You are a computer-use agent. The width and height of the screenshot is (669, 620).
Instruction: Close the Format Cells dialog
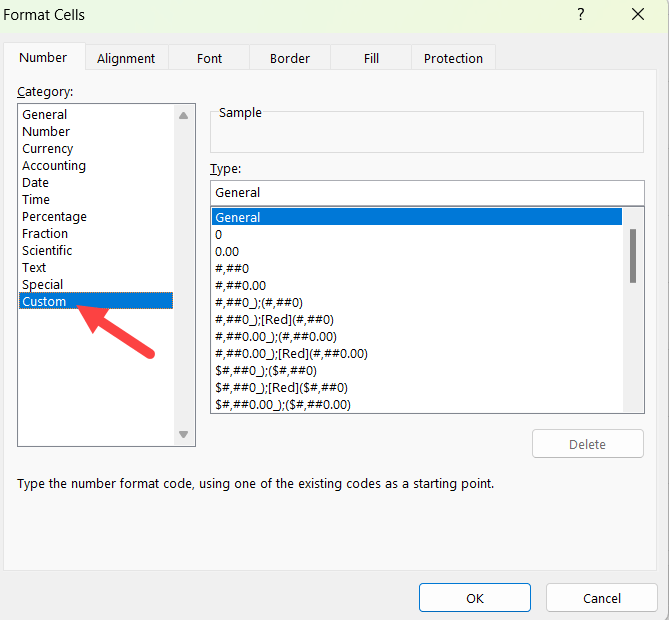tap(638, 15)
